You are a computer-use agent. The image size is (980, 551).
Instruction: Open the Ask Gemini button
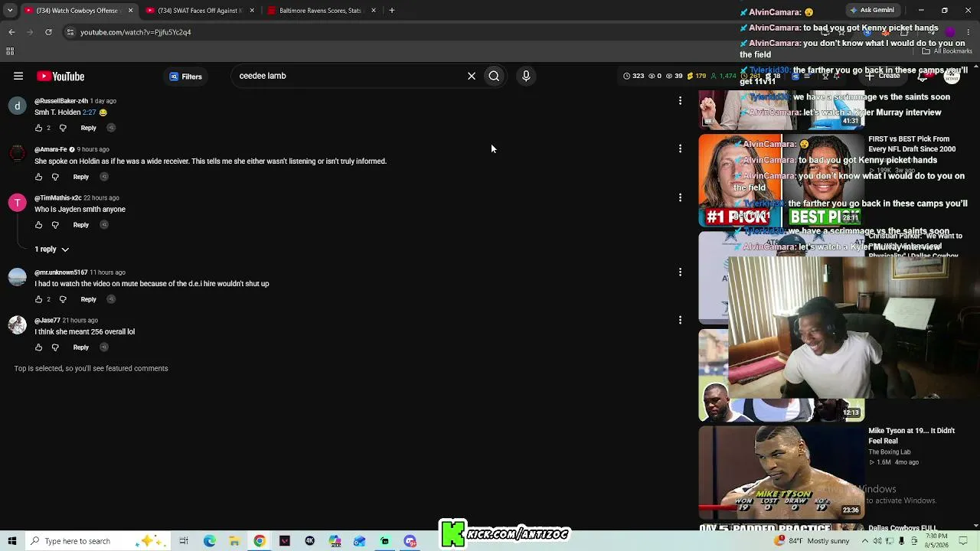coord(872,11)
